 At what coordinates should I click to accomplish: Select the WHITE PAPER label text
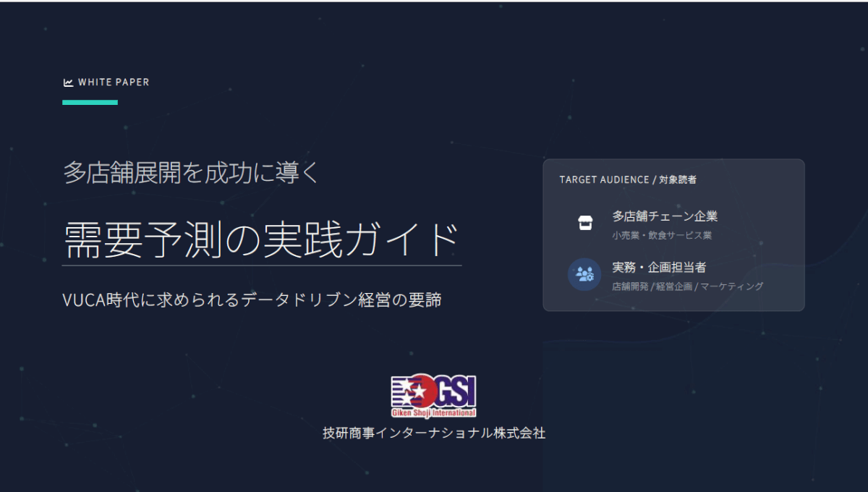pos(114,82)
